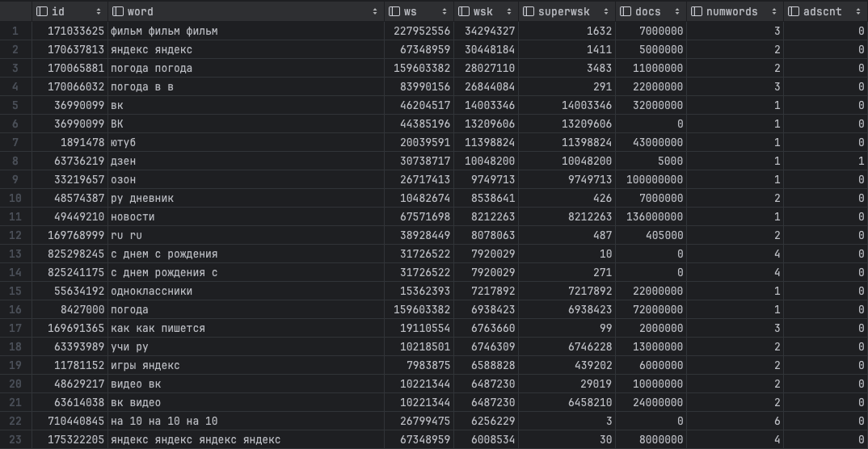This screenshot has width=868, height=449.
Task: Click the cell 'учи ру'
Action: 246,346
